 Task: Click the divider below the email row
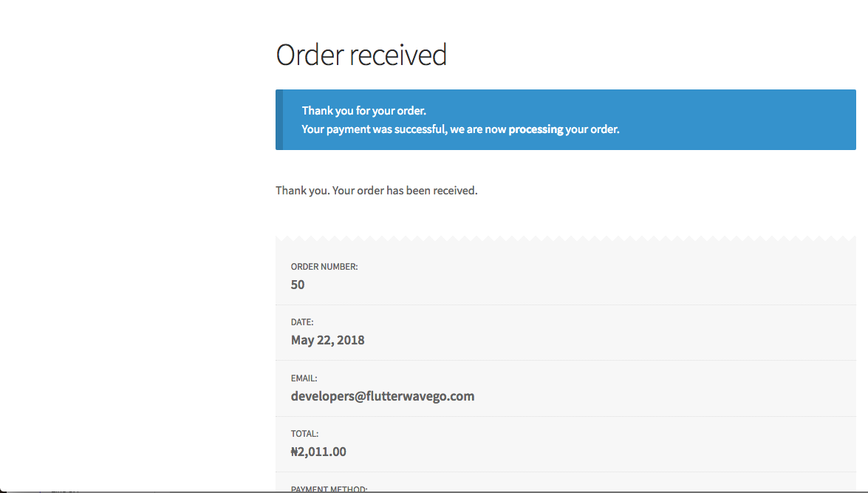click(566, 417)
